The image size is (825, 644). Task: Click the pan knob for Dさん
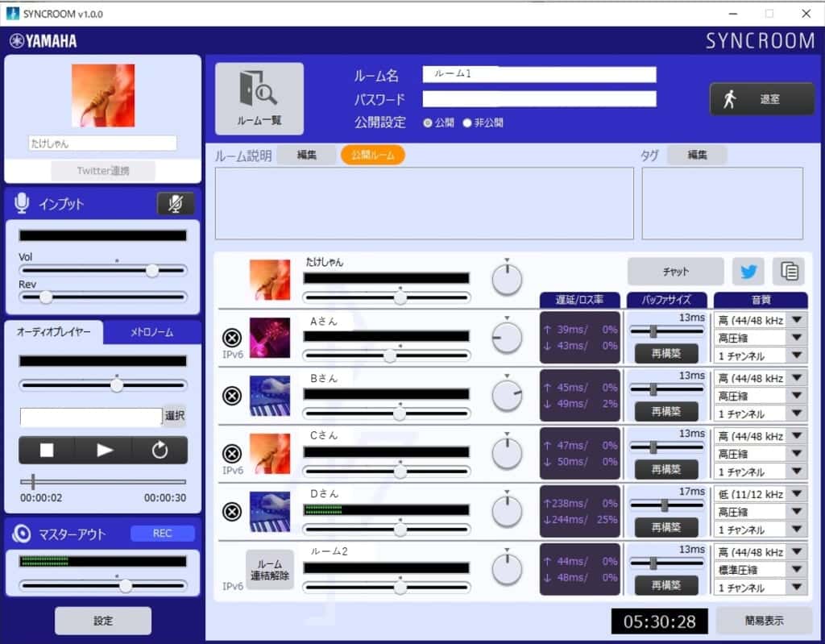507,511
